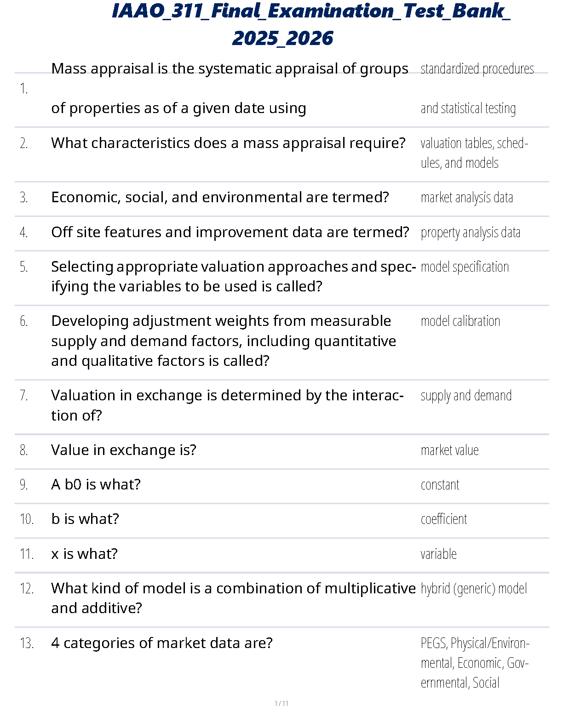Viewport: 563px width, 728px height.
Task: Click the IAAO_311 Final Examination title
Action: coord(310,24)
